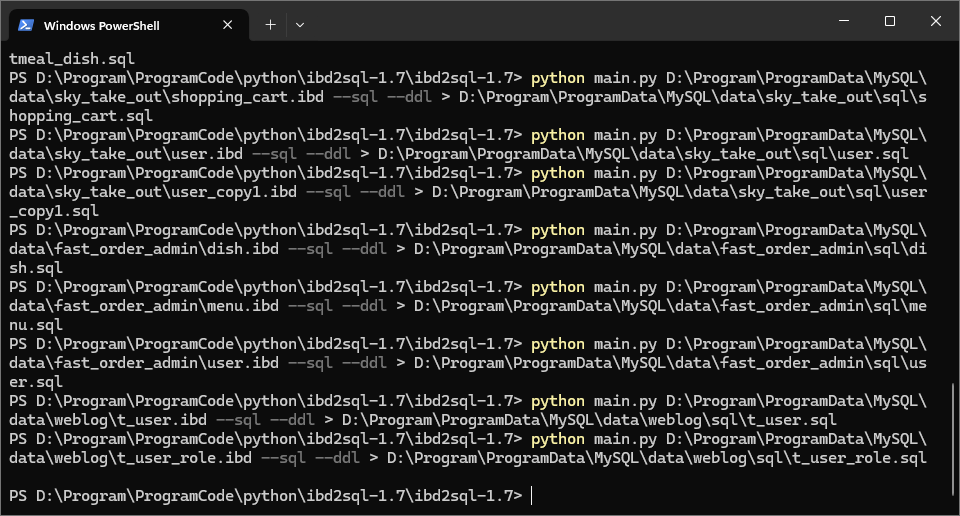Click 'fast_order_admin\menu.ibd' in the command

tap(166, 306)
